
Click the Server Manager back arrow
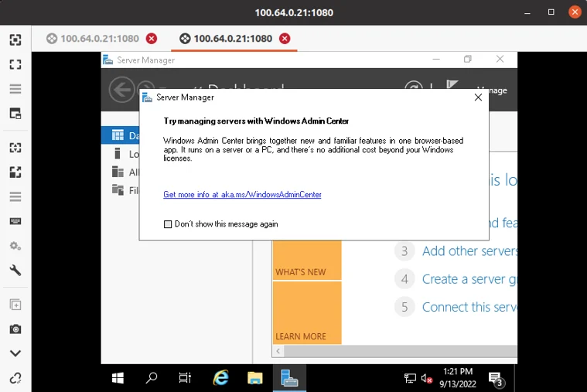point(121,90)
